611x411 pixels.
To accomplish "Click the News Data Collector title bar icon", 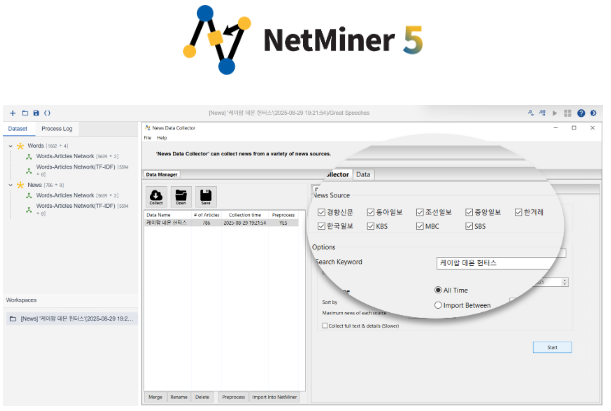I will 148,128.
